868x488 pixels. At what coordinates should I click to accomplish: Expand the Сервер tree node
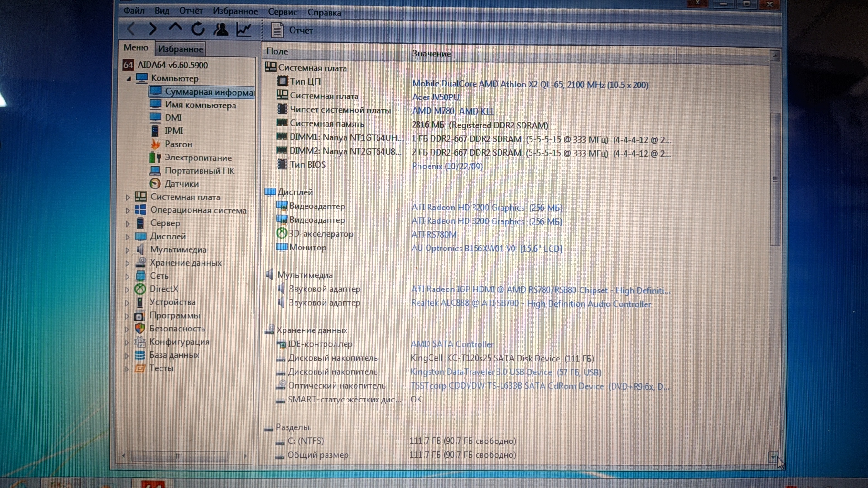pos(127,224)
